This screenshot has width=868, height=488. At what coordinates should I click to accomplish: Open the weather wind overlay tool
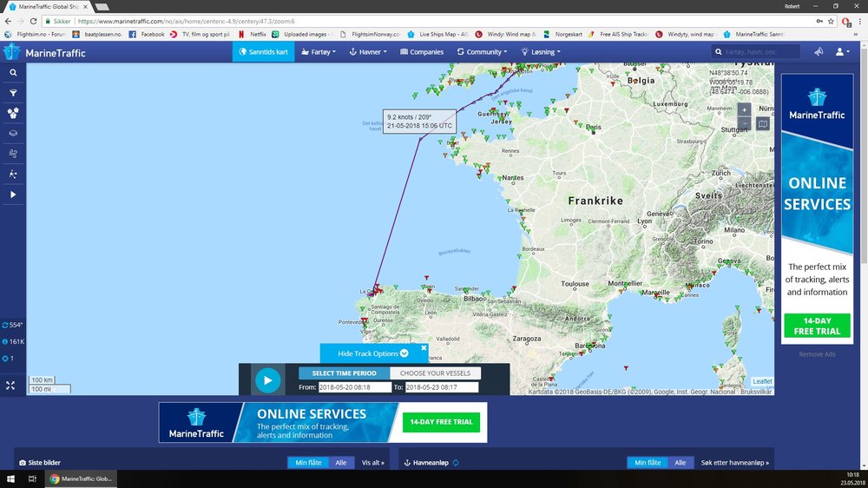click(x=13, y=154)
